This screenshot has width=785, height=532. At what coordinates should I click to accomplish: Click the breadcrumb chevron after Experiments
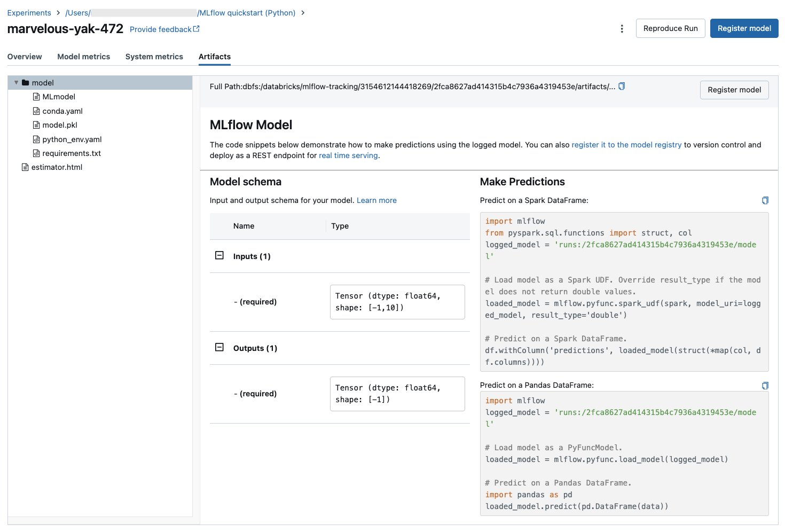[58, 13]
